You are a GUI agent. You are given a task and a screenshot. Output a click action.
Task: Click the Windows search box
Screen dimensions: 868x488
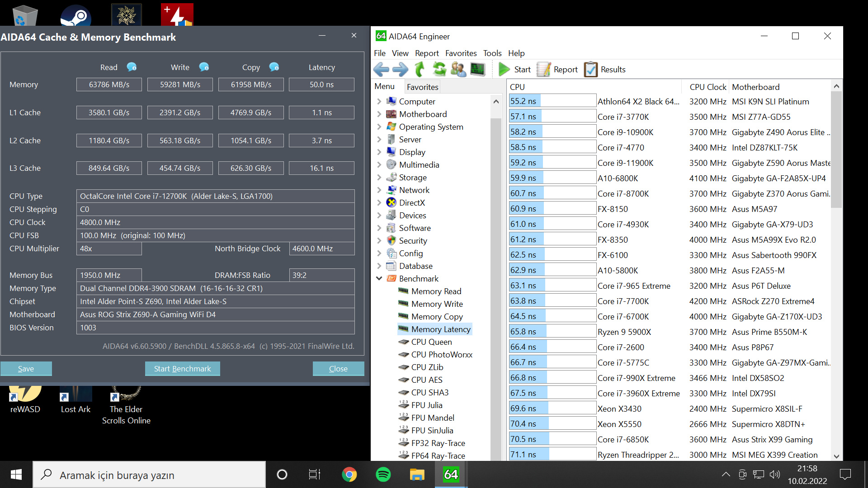[x=149, y=474]
